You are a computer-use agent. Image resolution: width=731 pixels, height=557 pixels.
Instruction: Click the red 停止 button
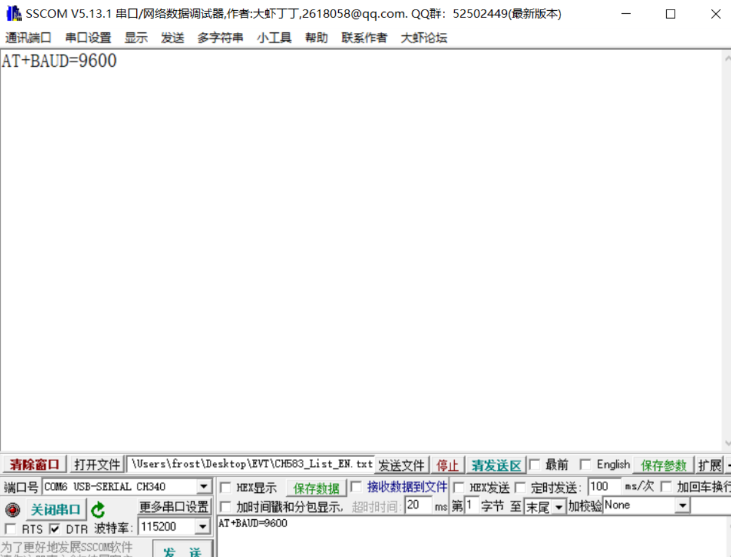(x=448, y=465)
